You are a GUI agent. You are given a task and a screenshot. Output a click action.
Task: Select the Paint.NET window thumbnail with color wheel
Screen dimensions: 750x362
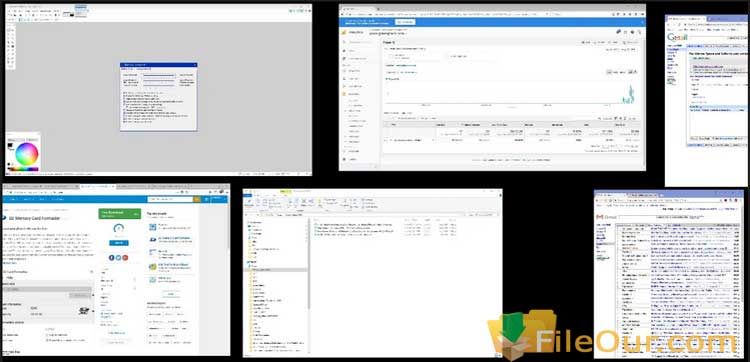(x=158, y=89)
